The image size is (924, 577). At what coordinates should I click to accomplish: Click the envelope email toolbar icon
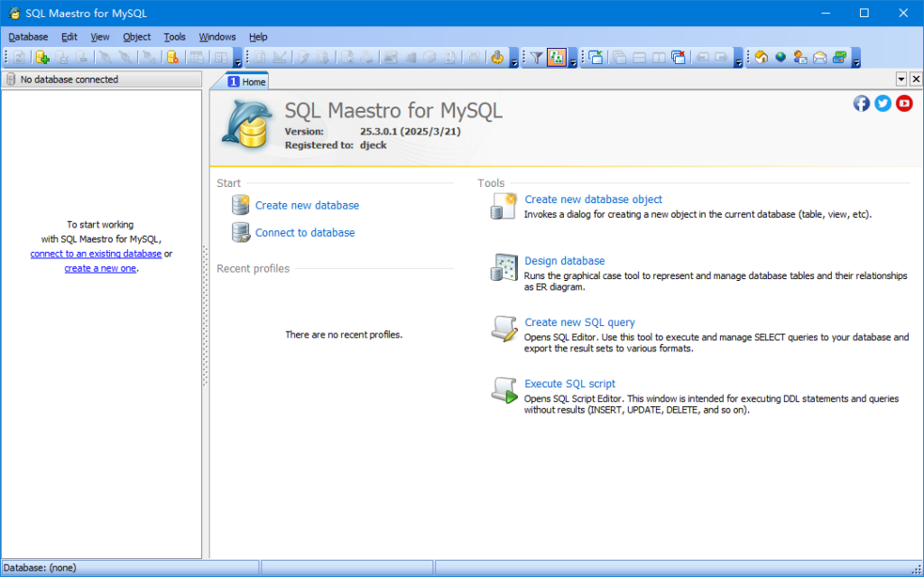click(x=819, y=58)
